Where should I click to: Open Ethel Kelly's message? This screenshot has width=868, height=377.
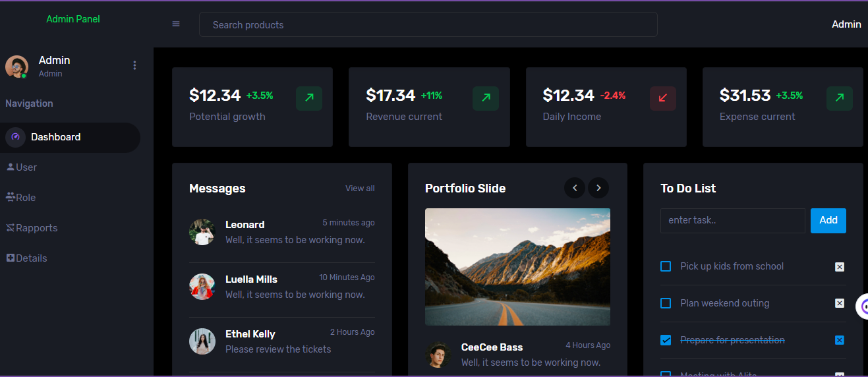282,341
